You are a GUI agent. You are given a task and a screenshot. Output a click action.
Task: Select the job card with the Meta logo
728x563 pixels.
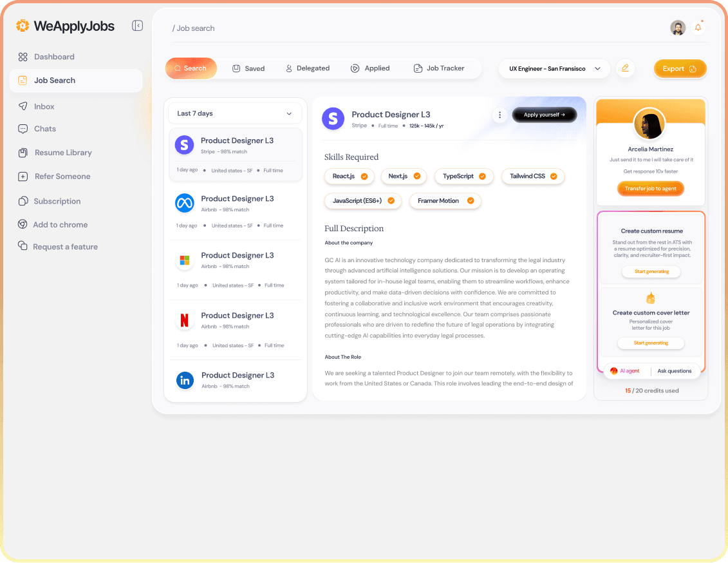point(236,211)
